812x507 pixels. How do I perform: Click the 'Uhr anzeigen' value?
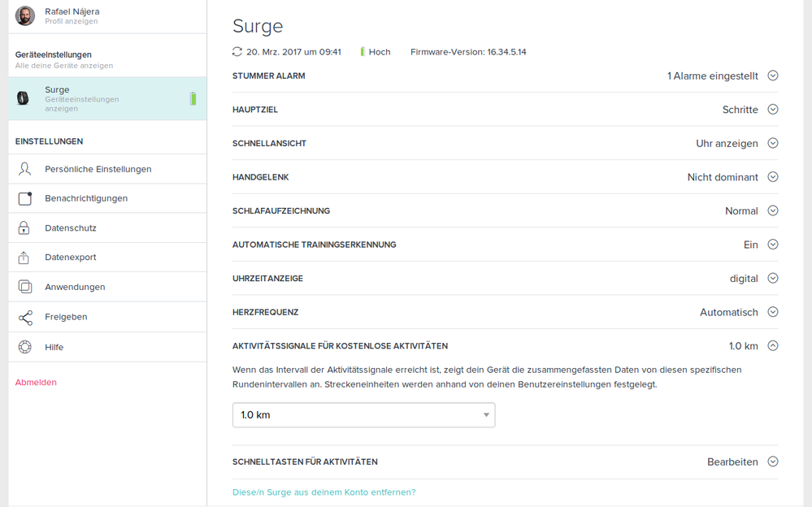pos(727,144)
